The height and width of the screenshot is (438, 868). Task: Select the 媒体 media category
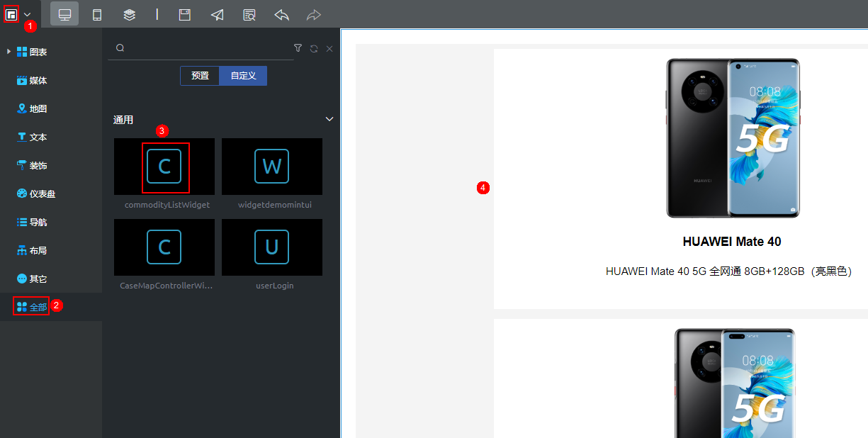[32, 80]
